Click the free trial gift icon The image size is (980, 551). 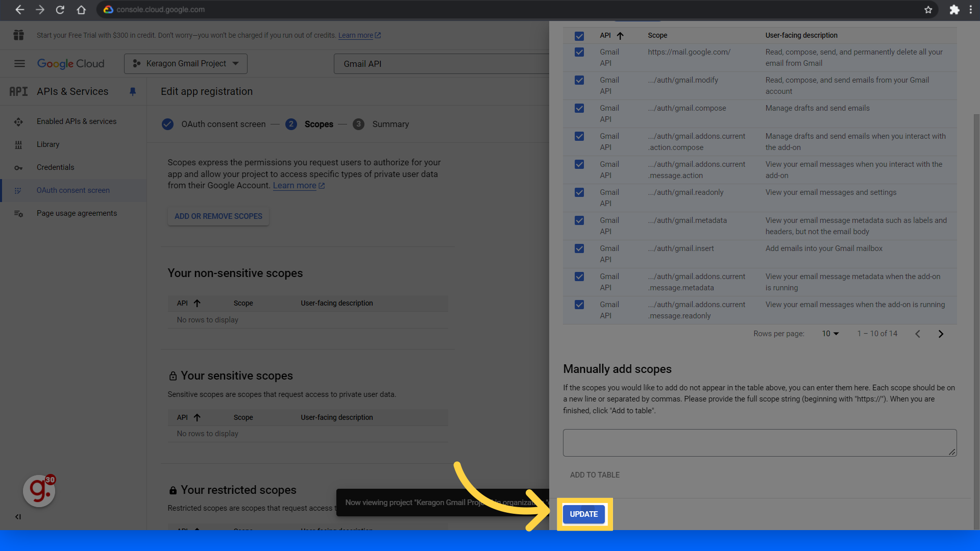[x=19, y=35]
